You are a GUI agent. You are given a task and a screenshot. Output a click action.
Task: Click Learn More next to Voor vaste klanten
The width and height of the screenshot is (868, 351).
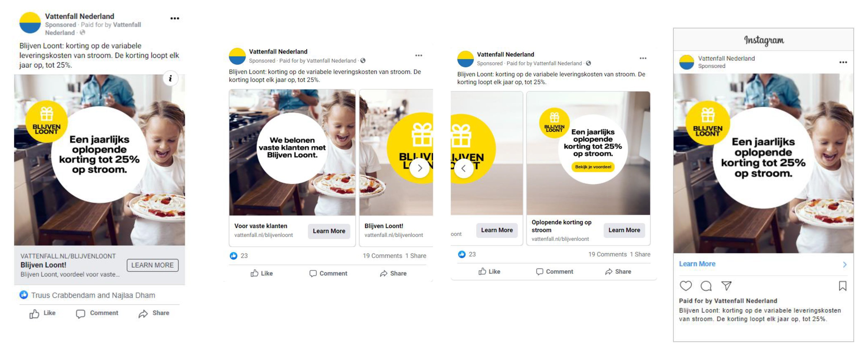(329, 231)
